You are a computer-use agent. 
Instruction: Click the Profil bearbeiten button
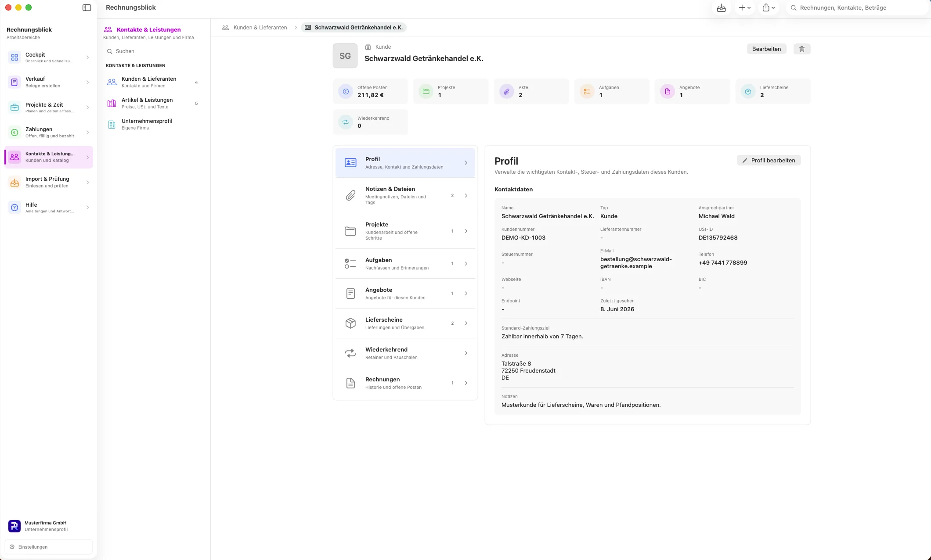click(x=769, y=160)
